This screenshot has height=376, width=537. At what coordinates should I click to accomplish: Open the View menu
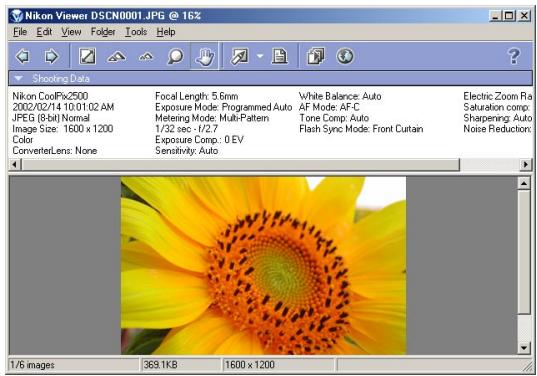coord(71,32)
